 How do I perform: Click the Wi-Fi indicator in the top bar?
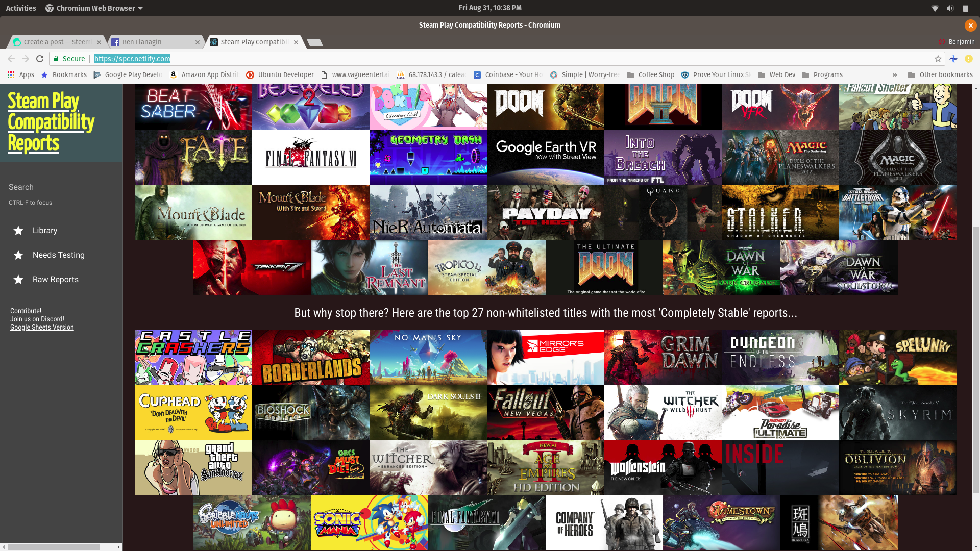click(x=935, y=8)
